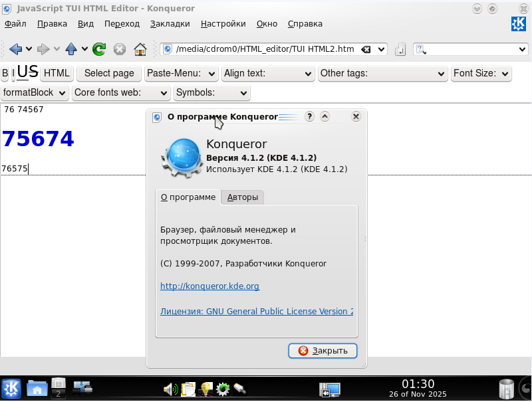Click the editor text line 76 74567
This screenshot has width=532, height=402.
coord(24,110)
